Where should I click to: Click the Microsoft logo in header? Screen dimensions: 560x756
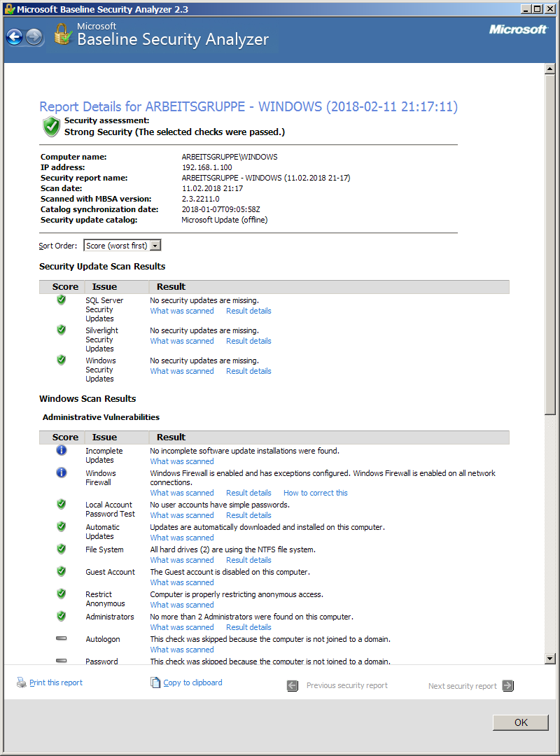click(518, 29)
